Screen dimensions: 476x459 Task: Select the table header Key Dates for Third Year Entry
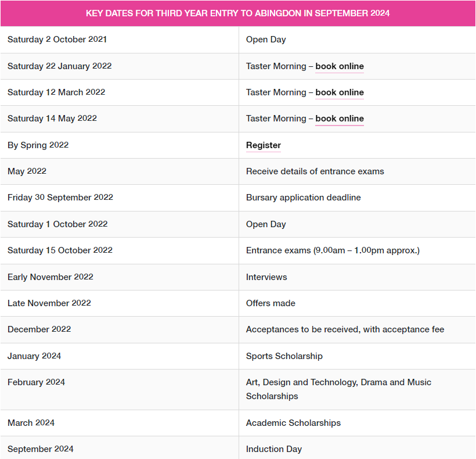tap(237, 13)
